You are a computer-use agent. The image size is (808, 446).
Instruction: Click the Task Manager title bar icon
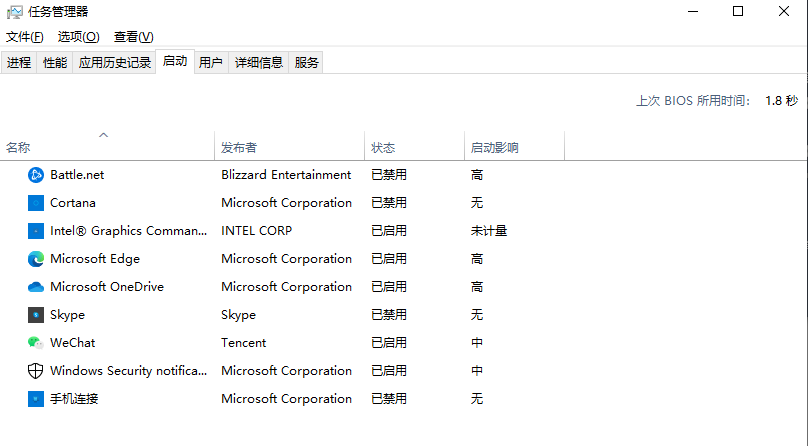click(15, 11)
